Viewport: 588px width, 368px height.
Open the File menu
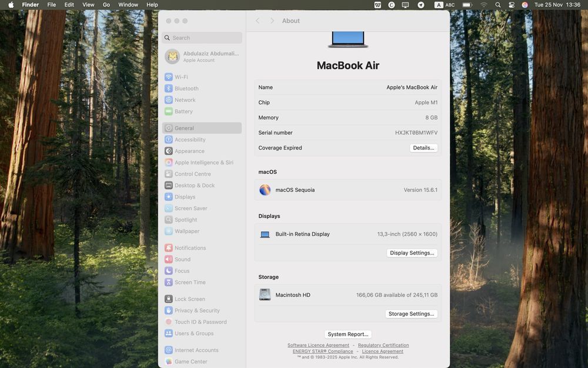[x=51, y=5]
